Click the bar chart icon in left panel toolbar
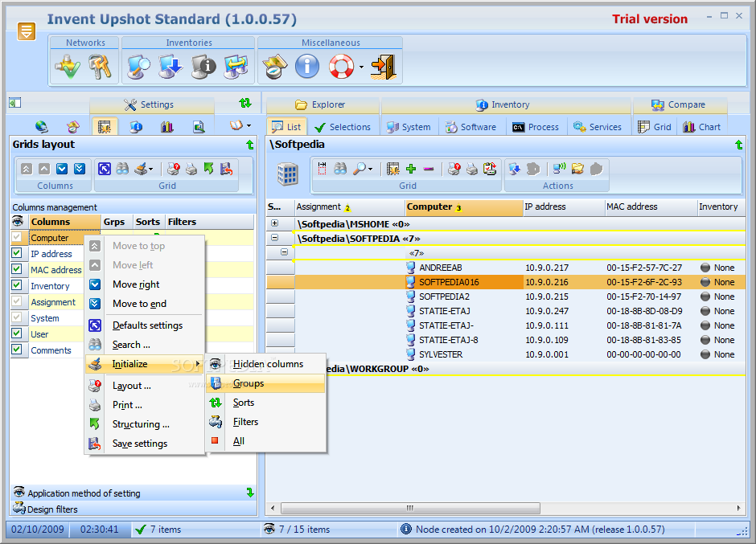Image resolution: width=756 pixels, height=544 pixels. click(166, 127)
